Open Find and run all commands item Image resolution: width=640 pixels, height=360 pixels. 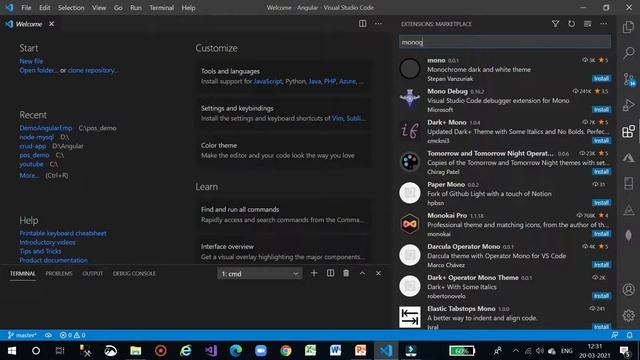pyautogui.click(x=284, y=214)
